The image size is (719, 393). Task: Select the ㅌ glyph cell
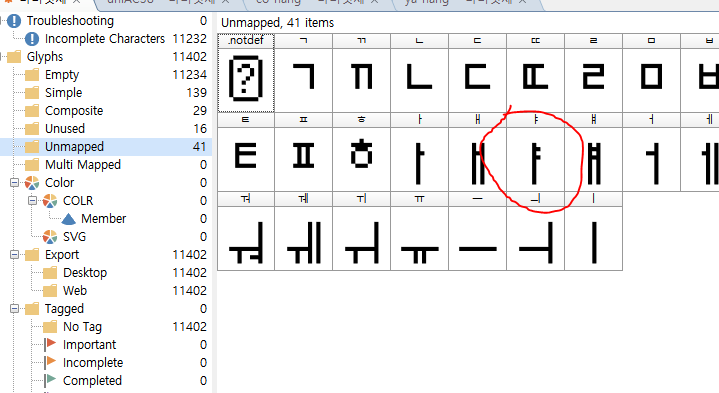click(x=246, y=152)
